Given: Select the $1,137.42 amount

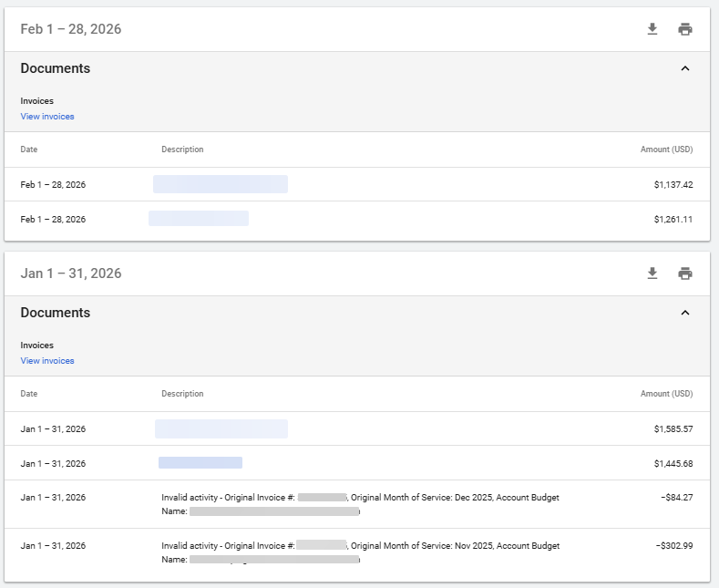Looking at the screenshot, I should click(x=673, y=185).
